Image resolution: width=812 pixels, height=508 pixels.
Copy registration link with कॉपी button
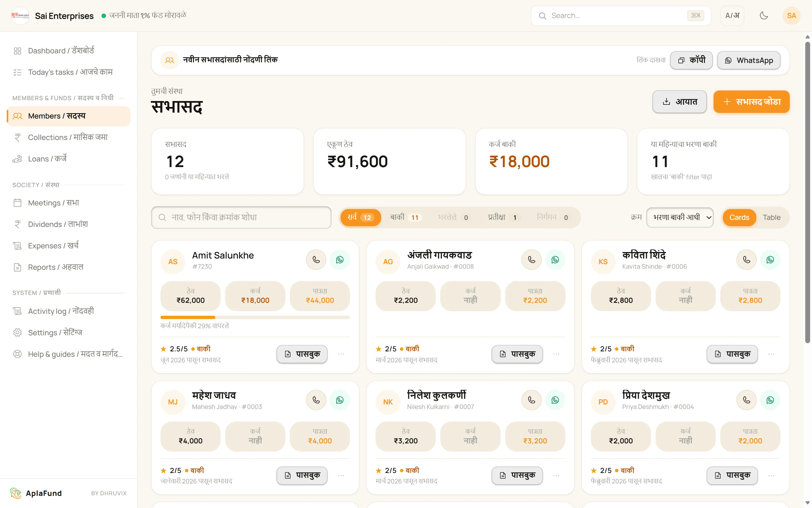(x=691, y=60)
